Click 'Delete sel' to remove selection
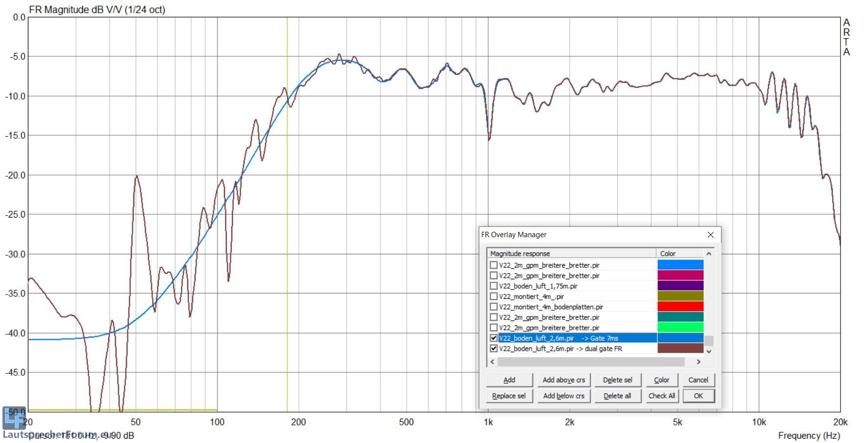868x443 pixels. tap(617, 380)
